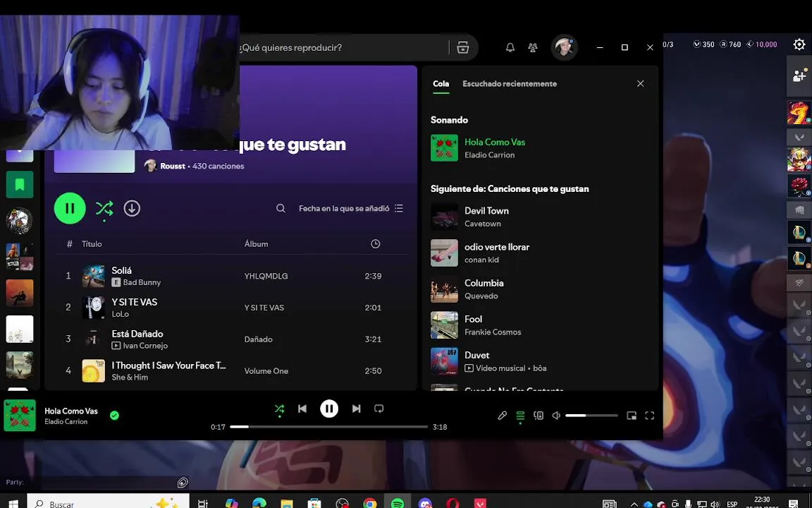
Task: Mute the volume speaker icon
Action: pos(556,415)
